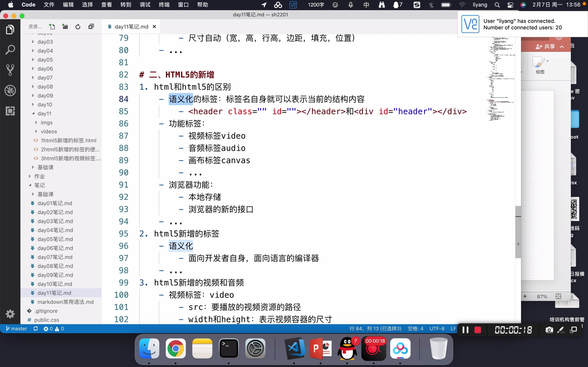The image size is (588, 367).
Task: Open the Manage gear icon
Action: [x=10, y=314]
